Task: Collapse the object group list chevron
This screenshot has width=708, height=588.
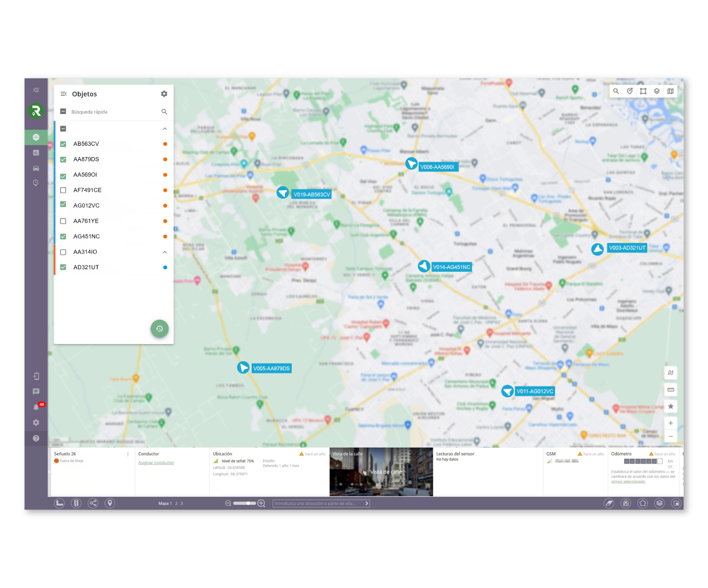Action: 164,128
